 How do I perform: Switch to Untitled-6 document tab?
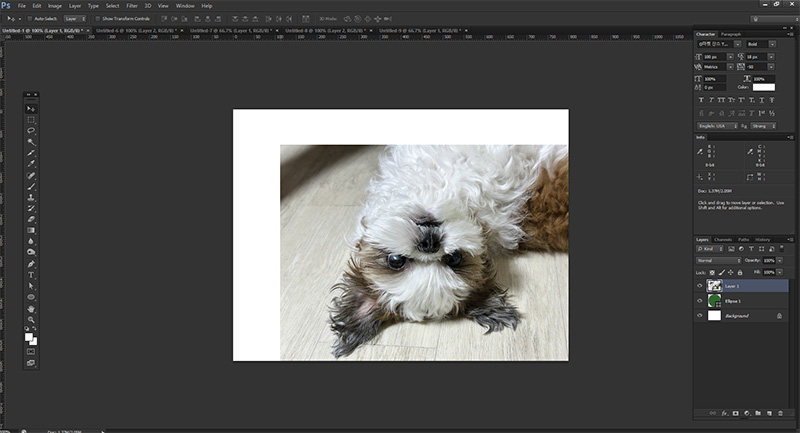point(135,31)
